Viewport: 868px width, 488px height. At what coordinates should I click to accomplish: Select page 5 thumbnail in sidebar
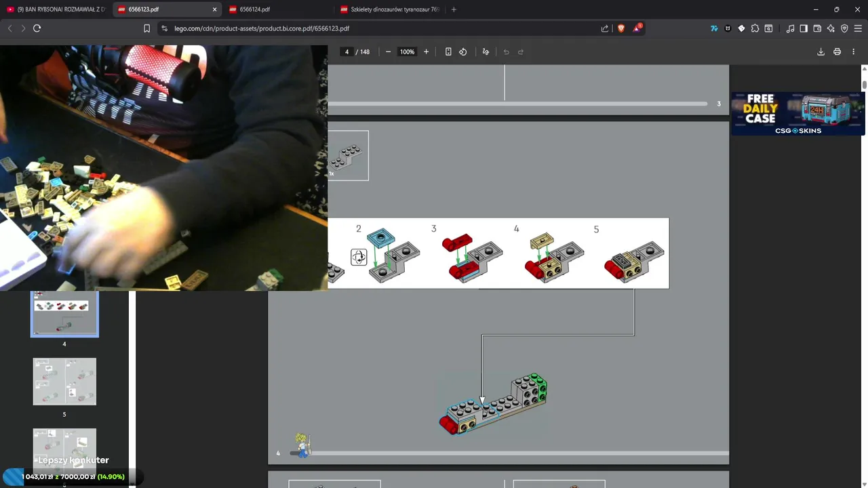point(64,382)
